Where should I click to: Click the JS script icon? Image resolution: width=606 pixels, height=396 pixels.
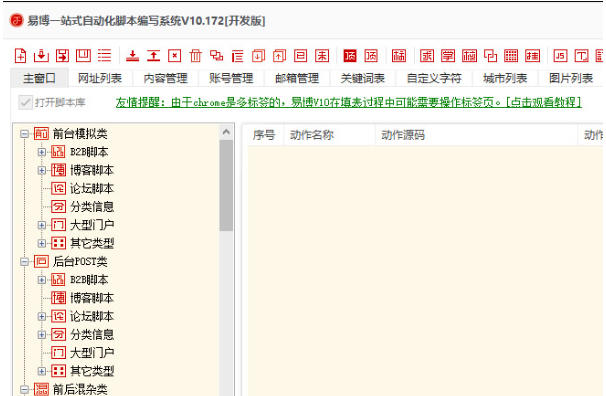[x=560, y=56]
